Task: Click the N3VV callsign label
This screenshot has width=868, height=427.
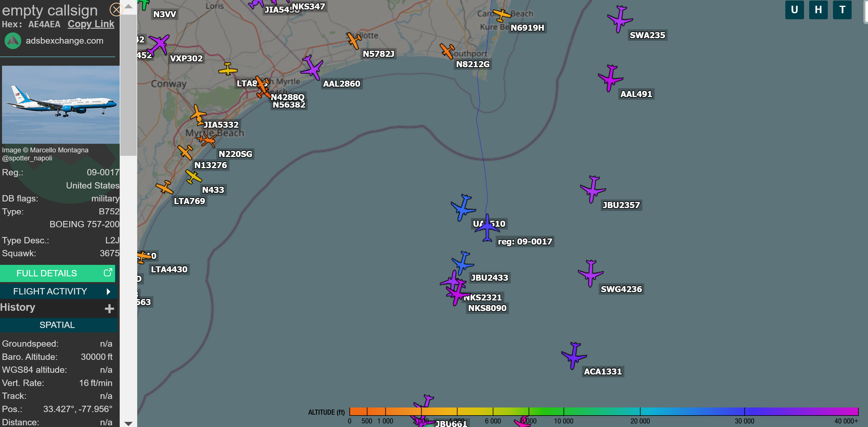Action: pyautogui.click(x=164, y=14)
